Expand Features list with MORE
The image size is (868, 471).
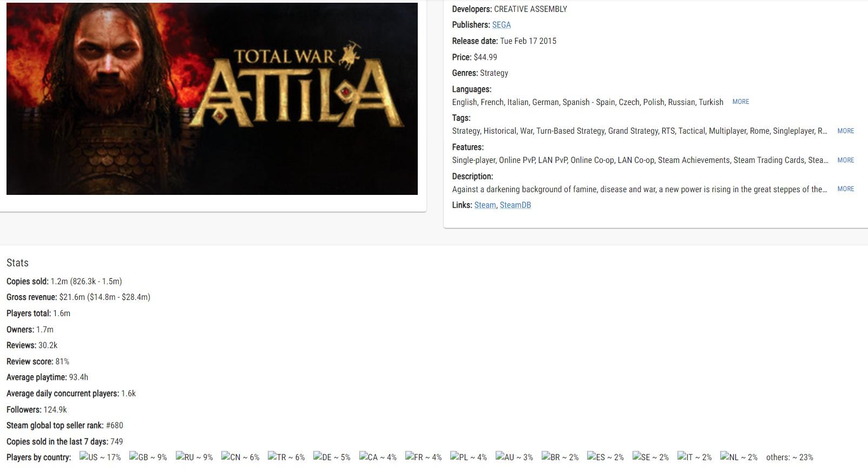[846, 160]
